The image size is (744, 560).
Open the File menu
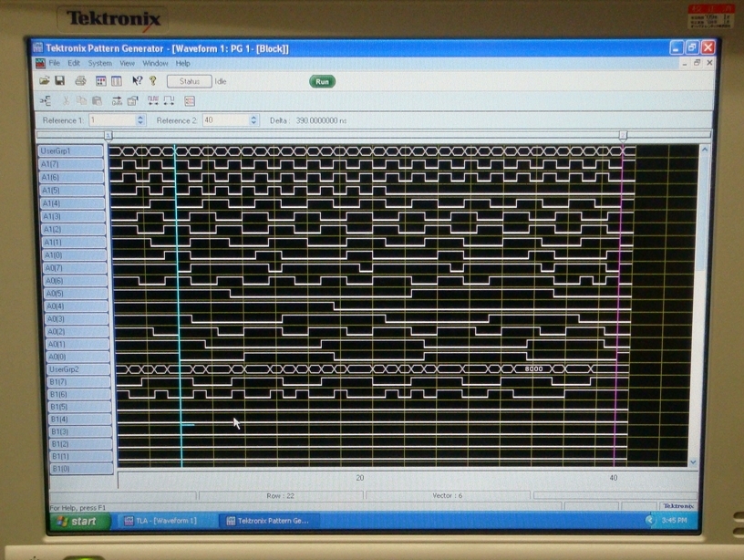point(54,63)
